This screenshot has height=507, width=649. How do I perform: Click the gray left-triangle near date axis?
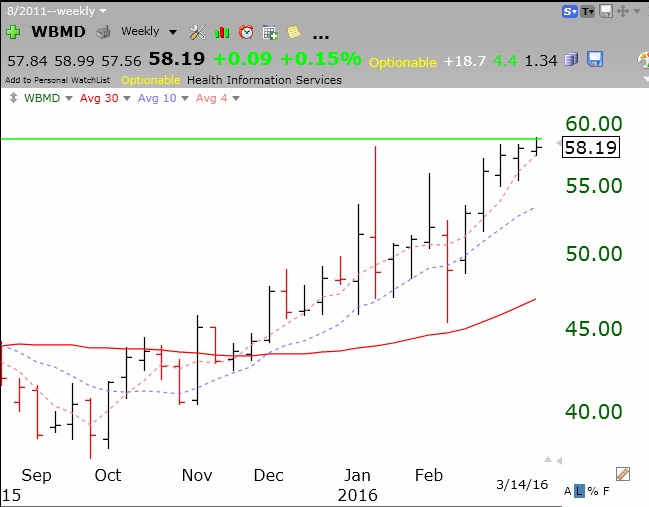[x=559, y=461]
